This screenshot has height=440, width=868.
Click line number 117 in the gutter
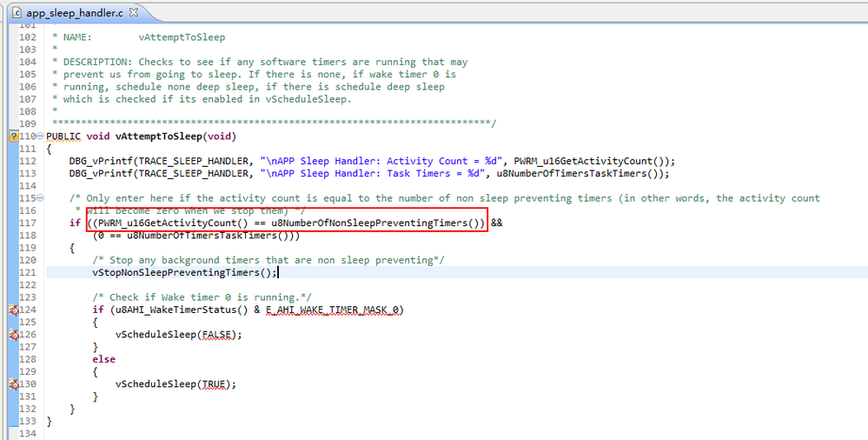click(28, 223)
